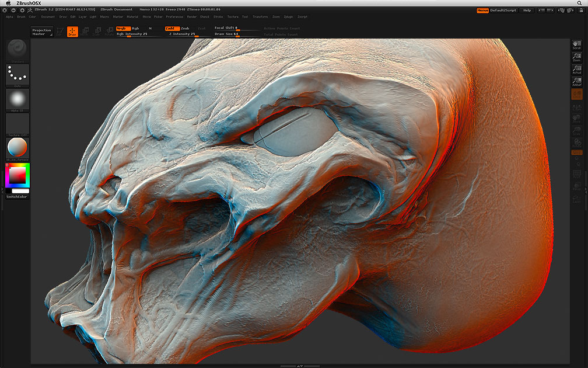Open the ZBrushOSX application menu
Screen dimensions: 588x368
[x=29, y=3]
